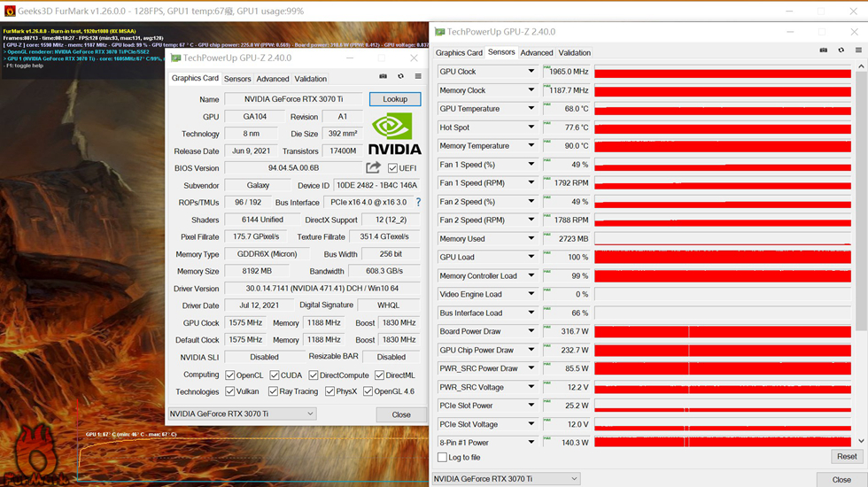Select Graphics Card tab in left GPU-Z window
Image resolution: width=868 pixels, height=487 pixels.
tap(195, 78)
